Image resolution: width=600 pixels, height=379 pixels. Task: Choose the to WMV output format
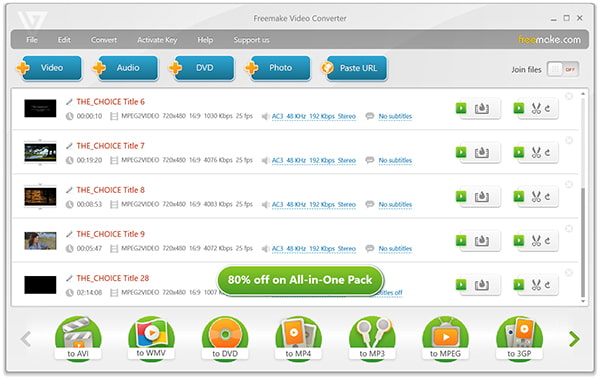tap(151, 338)
